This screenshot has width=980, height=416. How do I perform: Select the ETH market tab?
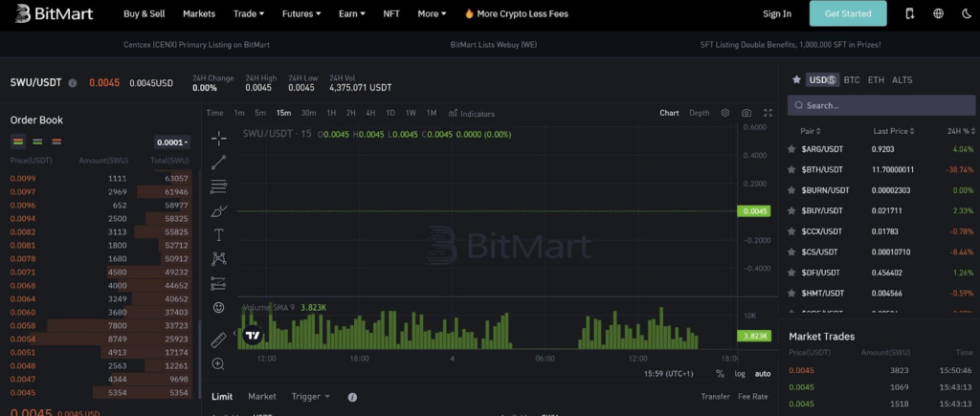(877, 80)
